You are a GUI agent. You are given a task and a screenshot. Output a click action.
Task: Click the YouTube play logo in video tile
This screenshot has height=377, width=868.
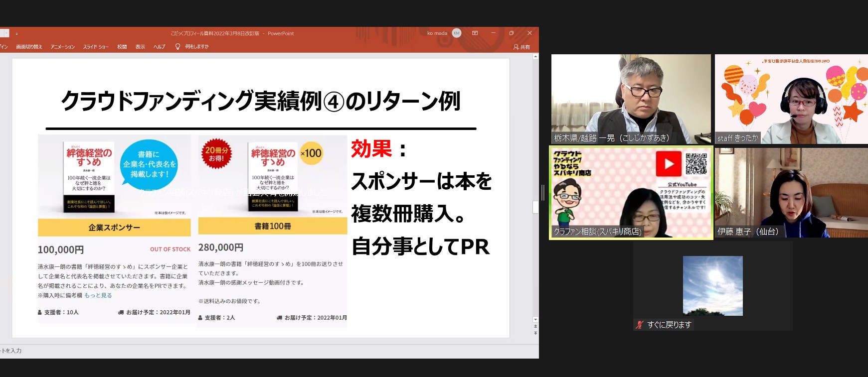point(668,164)
